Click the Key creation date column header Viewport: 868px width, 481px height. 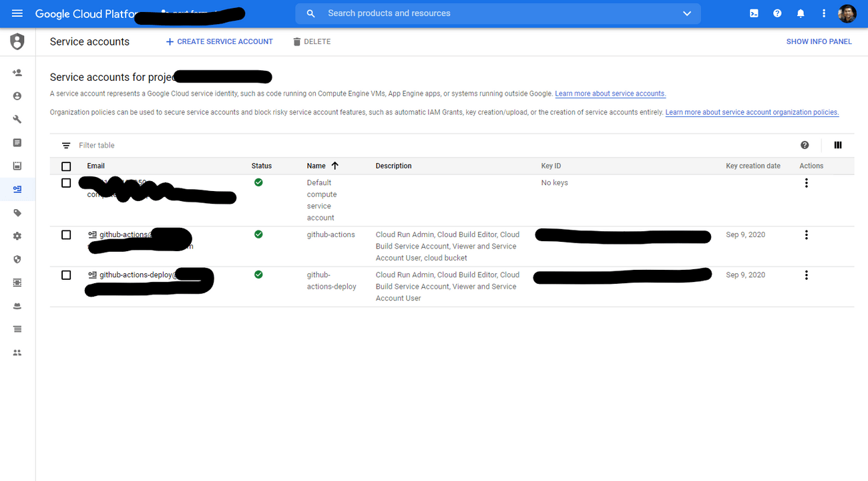pyautogui.click(x=753, y=166)
